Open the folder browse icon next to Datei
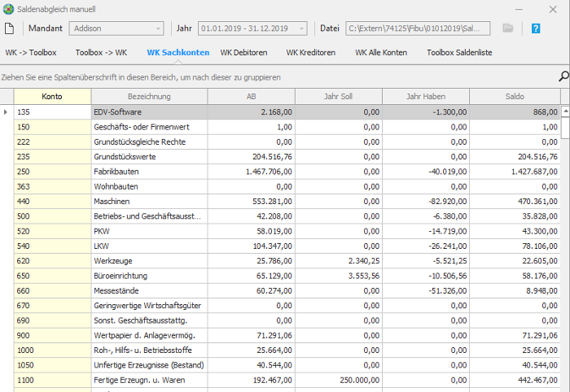This screenshot has height=392, width=570. 508,28
